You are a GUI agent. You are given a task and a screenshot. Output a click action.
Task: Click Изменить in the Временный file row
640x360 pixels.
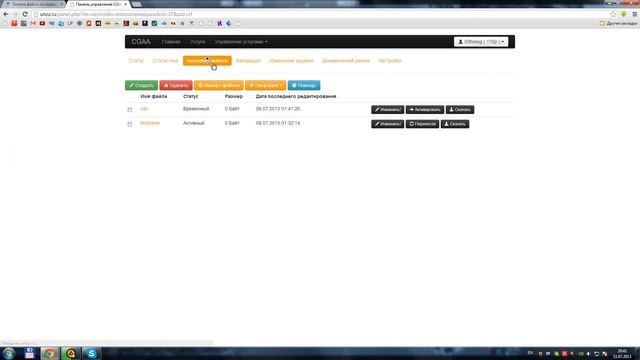pyautogui.click(x=387, y=109)
